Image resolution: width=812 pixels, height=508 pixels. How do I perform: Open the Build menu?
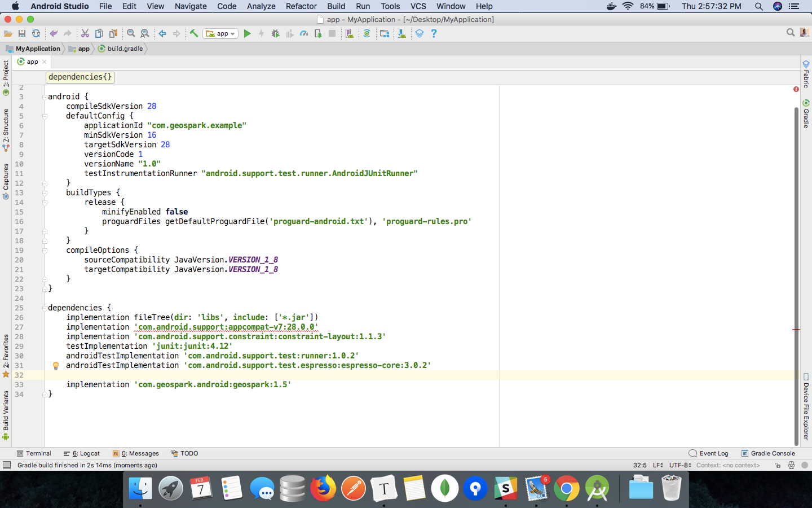[x=336, y=6]
